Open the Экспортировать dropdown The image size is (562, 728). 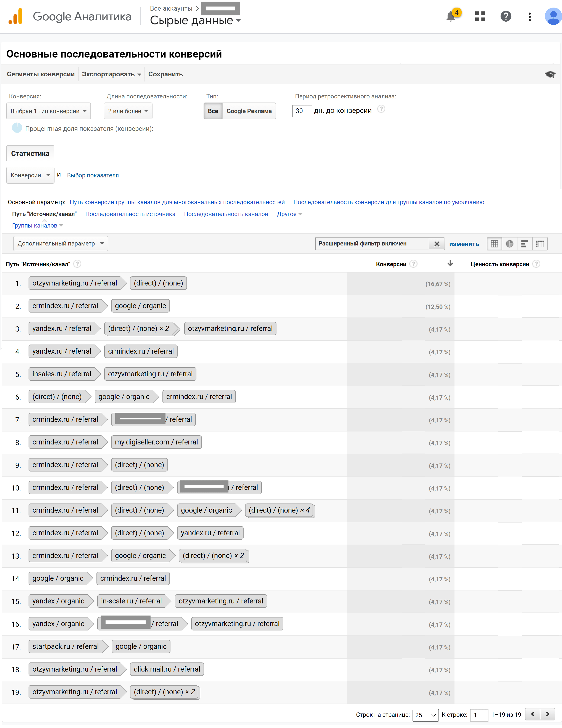111,74
